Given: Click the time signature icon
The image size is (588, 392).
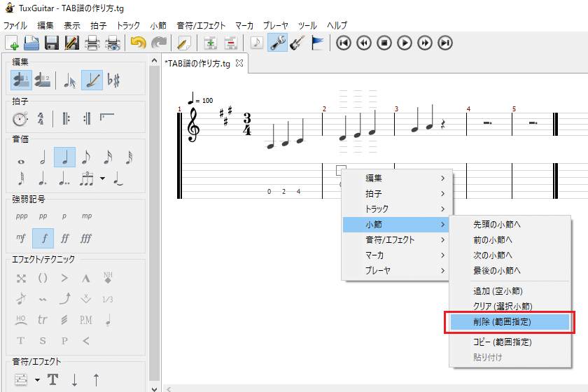Looking at the screenshot, I should (x=41, y=118).
